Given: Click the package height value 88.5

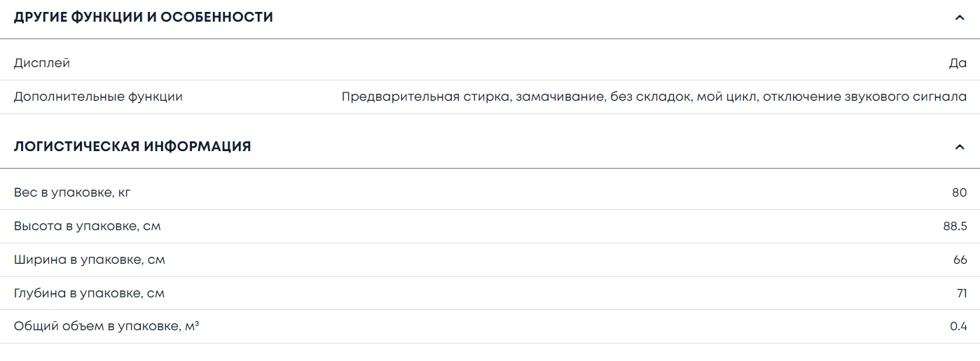Looking at the screenshot, I should [955, 226].
